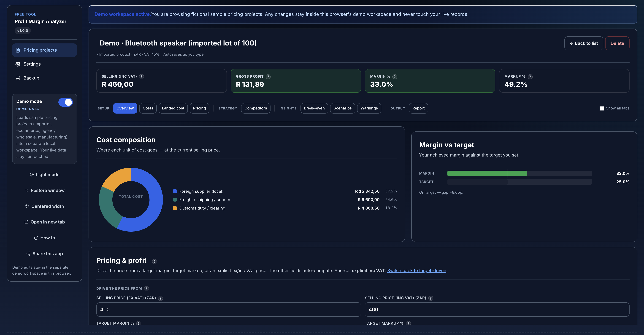The width and height of the screenshot is (644, 335).
Task: Select the Break-even tab
Action: [314, 108]
